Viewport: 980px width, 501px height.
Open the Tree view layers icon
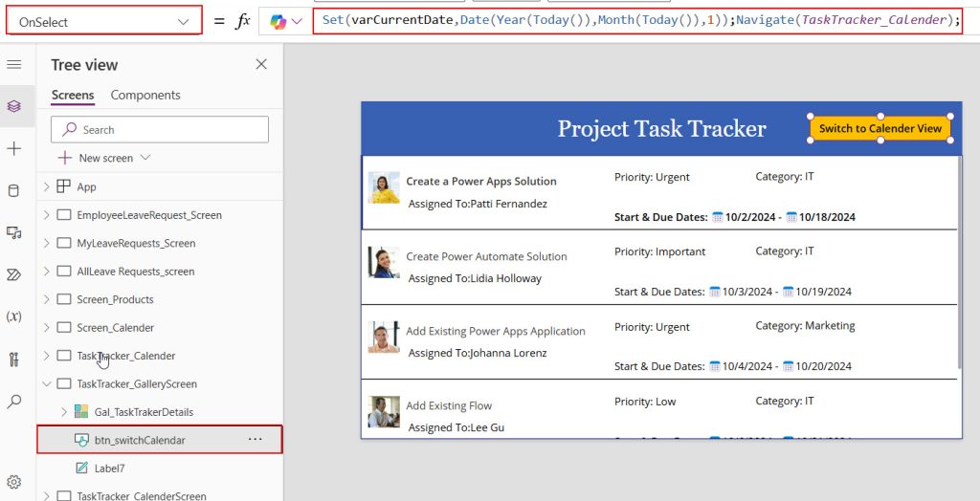point(13,106)
